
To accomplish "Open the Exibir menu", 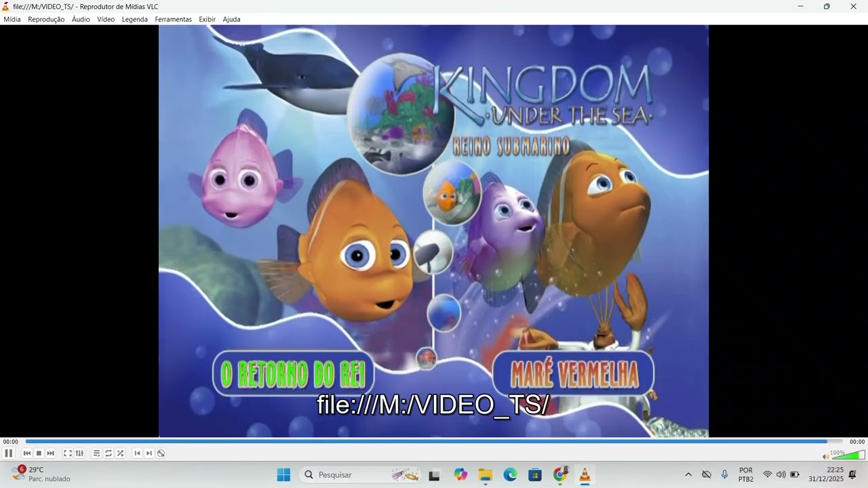I will pyautogui.click(x=207, y=19).
